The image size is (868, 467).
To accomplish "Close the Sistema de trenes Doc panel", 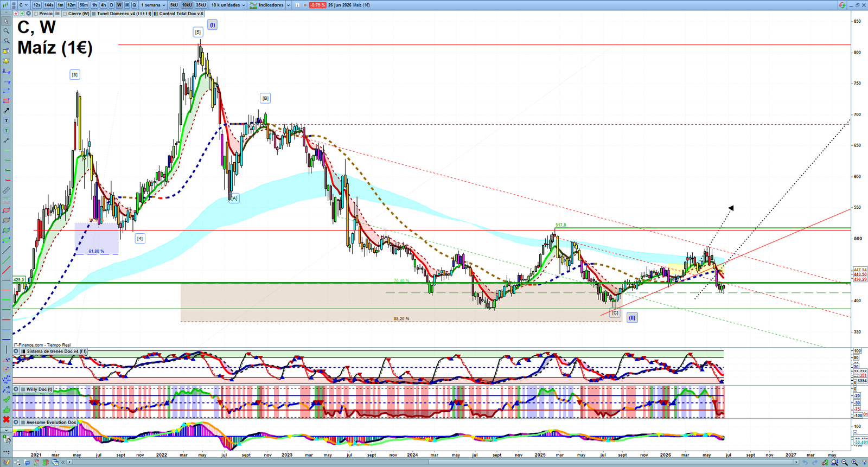I will click(x=16, y=351).
